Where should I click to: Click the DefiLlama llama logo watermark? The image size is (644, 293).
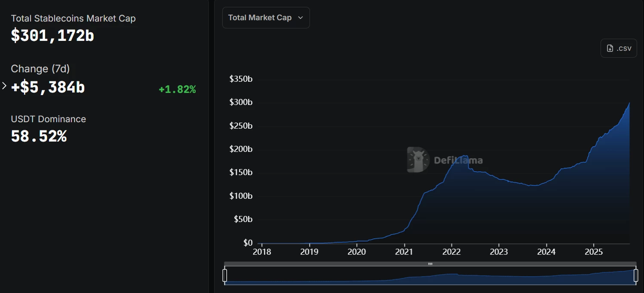[418, 160]
